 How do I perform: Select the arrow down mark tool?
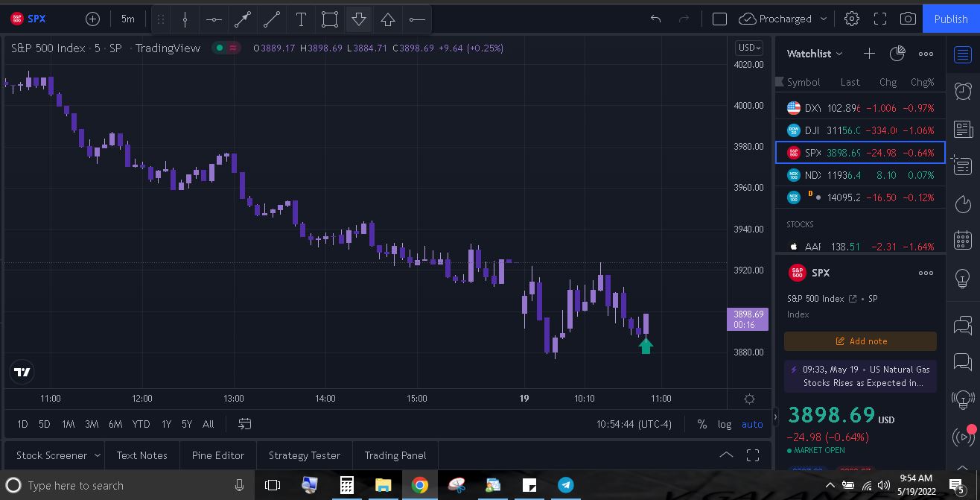[359, 19]
